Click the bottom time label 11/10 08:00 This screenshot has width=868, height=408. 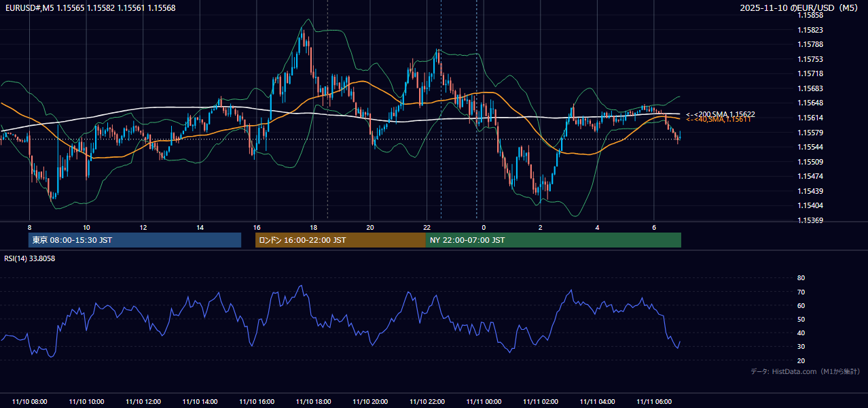[30, 402]
